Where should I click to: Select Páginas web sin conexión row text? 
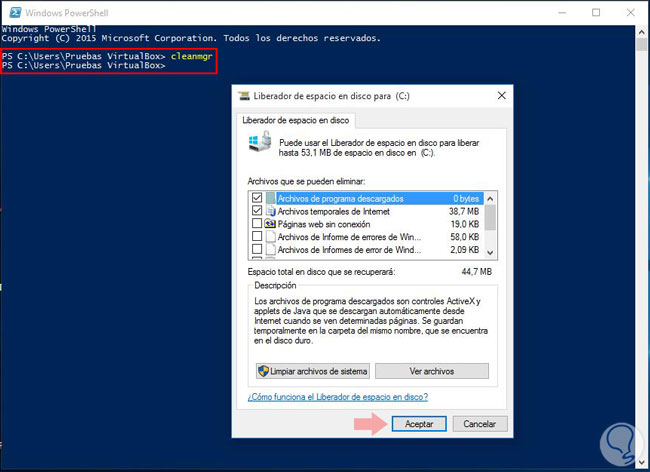click(x=324, y=224)
